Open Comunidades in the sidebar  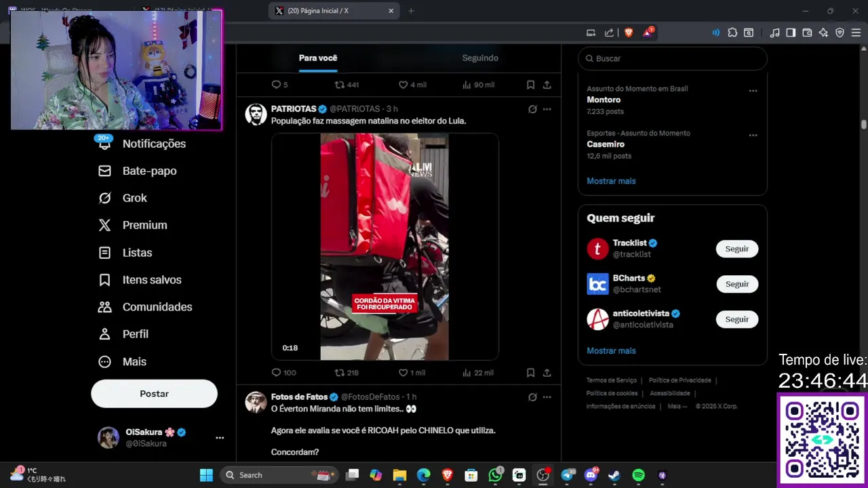[x=145, y=307]
